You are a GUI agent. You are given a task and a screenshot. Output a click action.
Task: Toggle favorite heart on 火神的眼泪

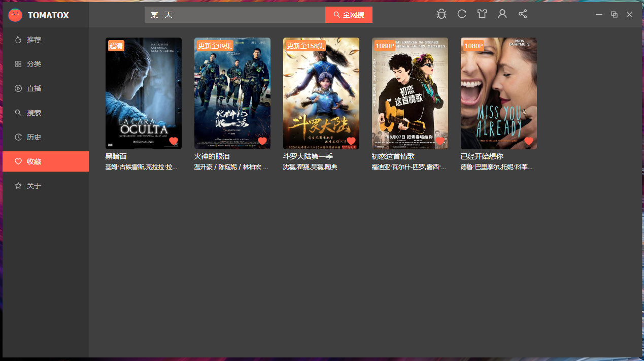(x=262, y=141)
